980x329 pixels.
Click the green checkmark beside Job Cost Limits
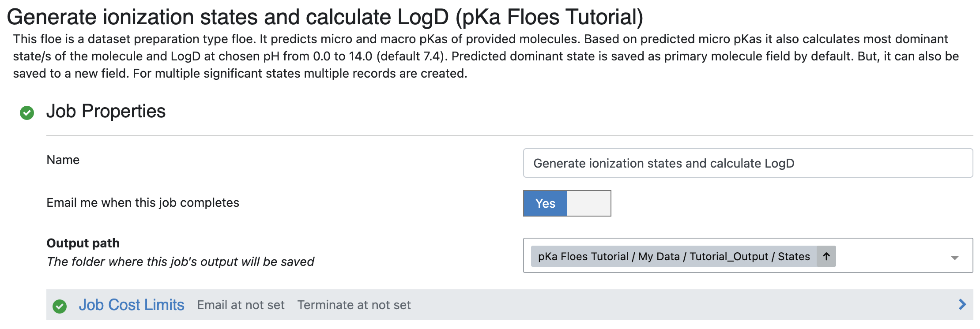click(x=60, y=306)
